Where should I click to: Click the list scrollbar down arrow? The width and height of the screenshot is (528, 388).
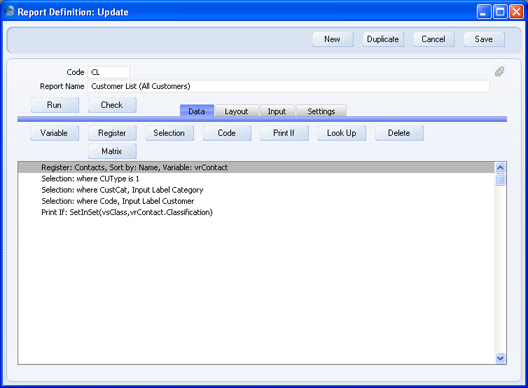coord(500,358)
